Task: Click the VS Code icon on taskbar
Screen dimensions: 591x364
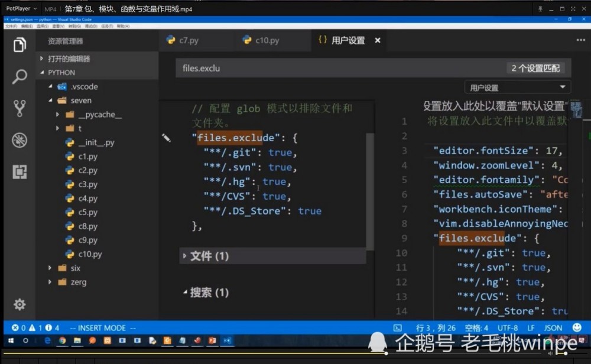Action: pos(228,340)
